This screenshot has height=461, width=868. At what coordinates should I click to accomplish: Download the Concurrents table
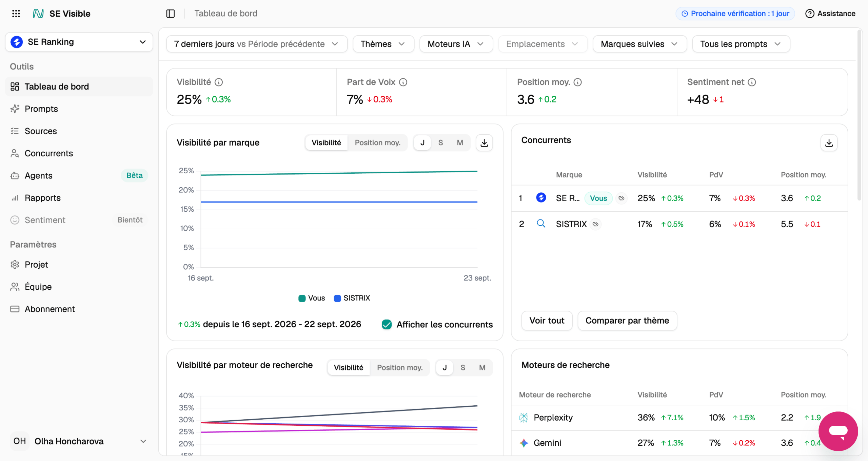point(829,143)
